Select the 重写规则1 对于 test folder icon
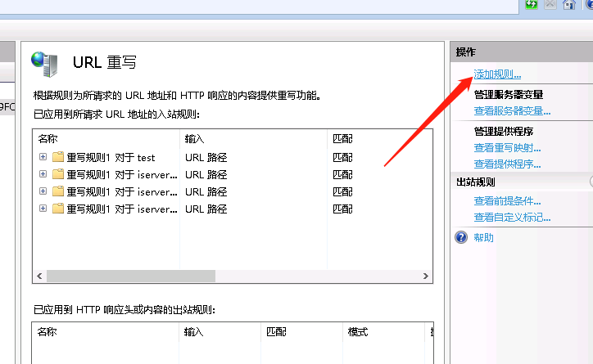Viewport: 593px width, 364px height. (58, 157)
